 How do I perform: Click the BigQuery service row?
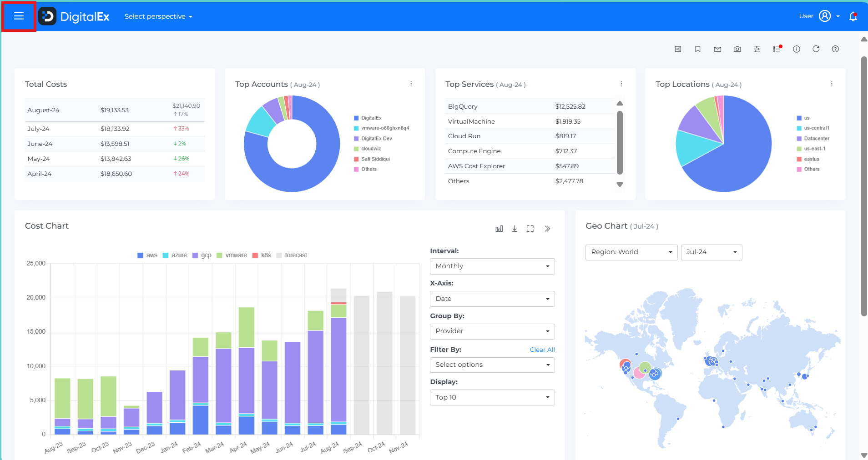(x=530, y=106)
